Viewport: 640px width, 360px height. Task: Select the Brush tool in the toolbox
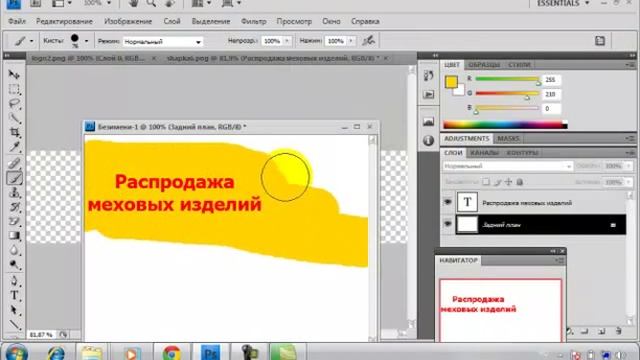(14, 178)
